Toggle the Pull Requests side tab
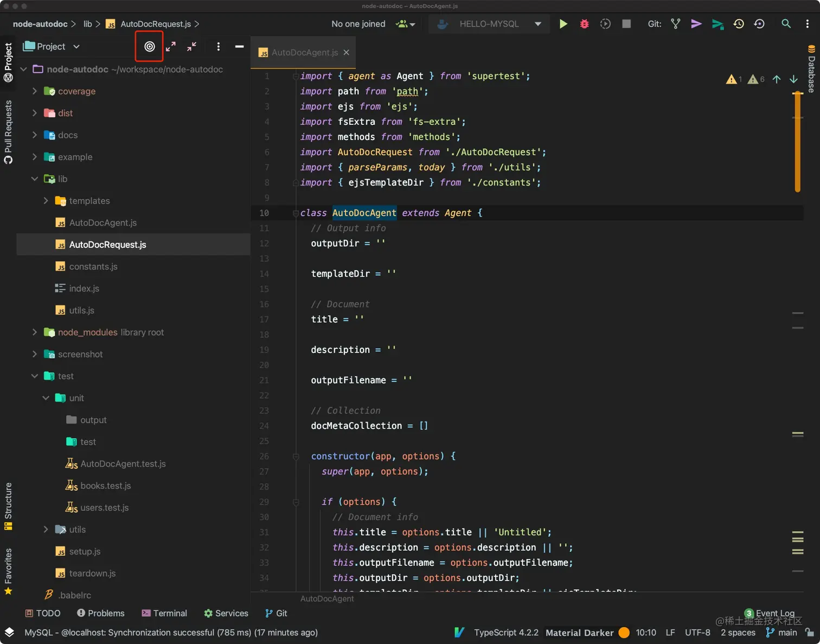Screen dimensions: 820x644 8,132
